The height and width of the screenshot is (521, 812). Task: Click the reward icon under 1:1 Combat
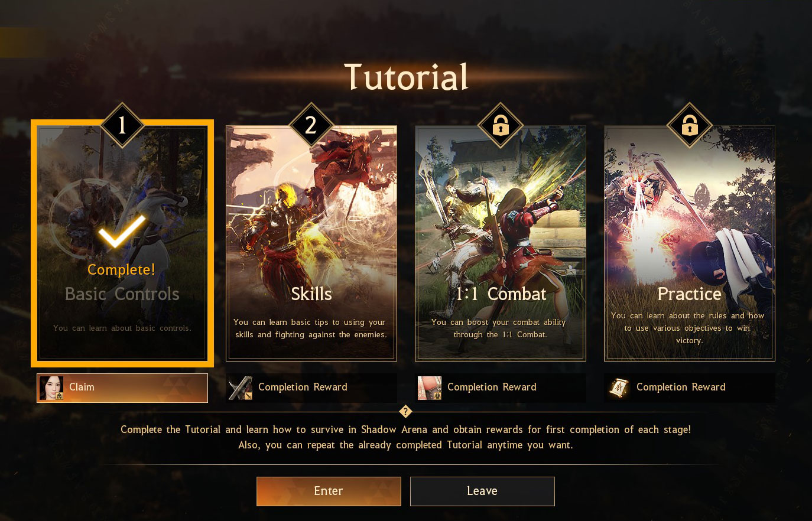point(430,388)
